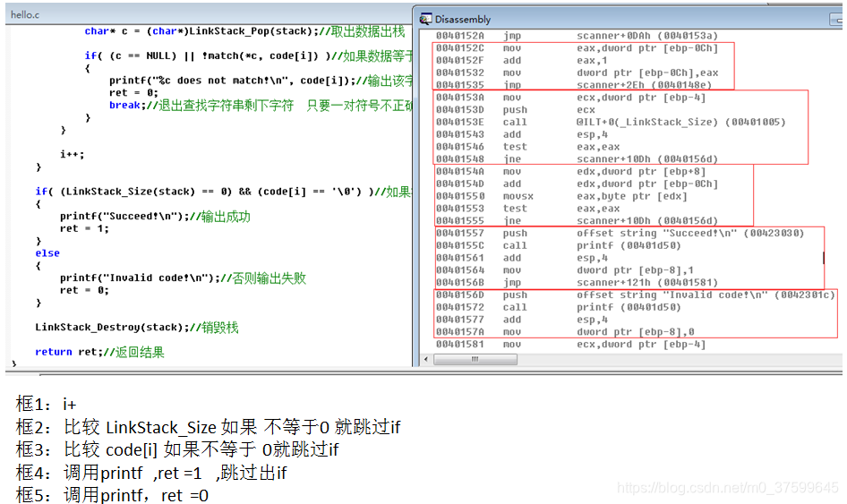Select mov ecx line at address 0040153A
847x504 pixels.
(x=570, y=98)
